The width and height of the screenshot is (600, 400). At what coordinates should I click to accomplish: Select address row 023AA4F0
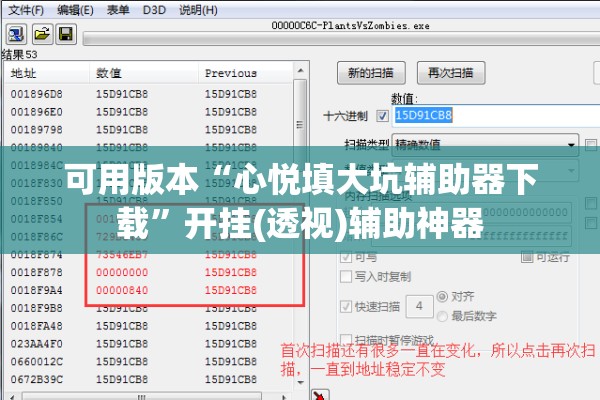coord(149,344)
